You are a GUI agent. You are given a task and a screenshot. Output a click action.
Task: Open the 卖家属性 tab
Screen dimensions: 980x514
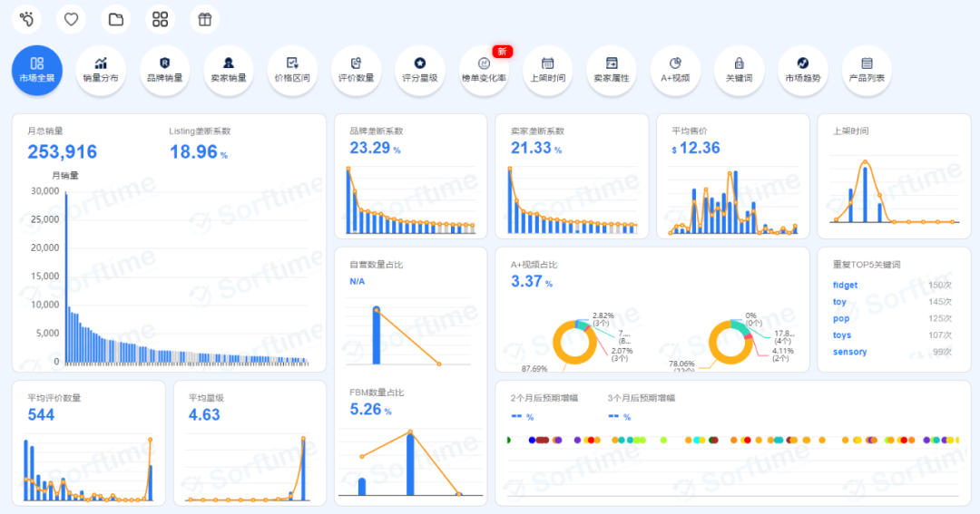(x=612, y=71)
